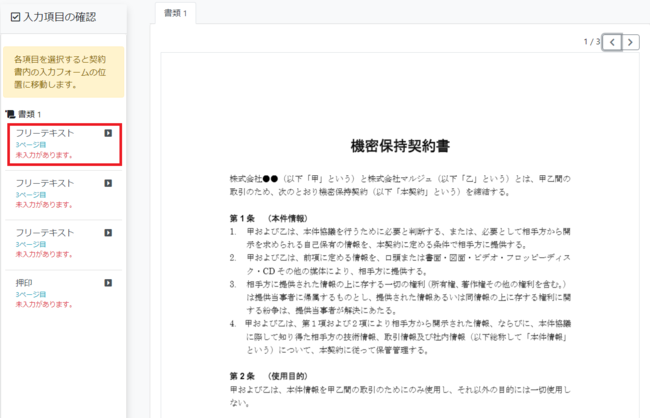
Task: Go to the next page with right chevron
Action: click(634, 42)
